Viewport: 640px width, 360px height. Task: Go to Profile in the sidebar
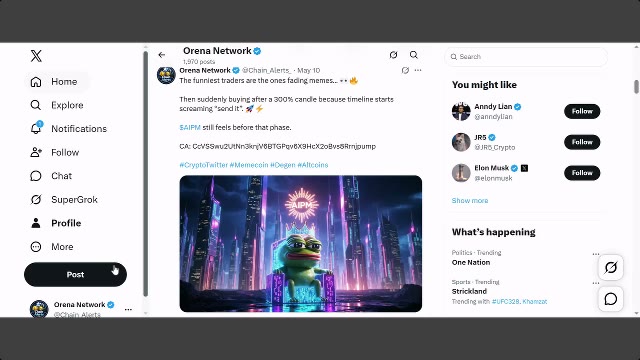(x=57, y=223)
